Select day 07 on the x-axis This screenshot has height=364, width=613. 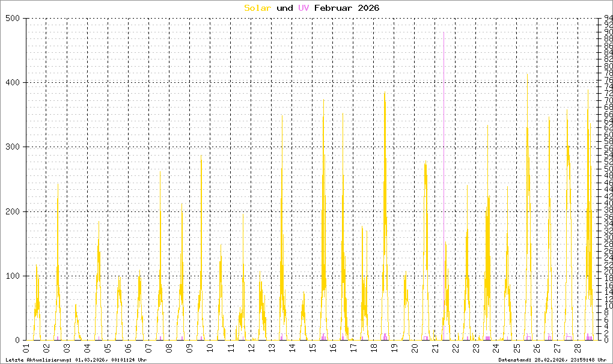pyautogui.click(x=148, y=348)
